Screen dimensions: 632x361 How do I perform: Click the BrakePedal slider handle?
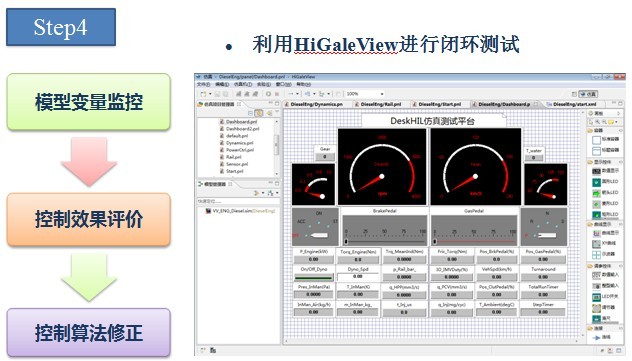tap(346, 241)
